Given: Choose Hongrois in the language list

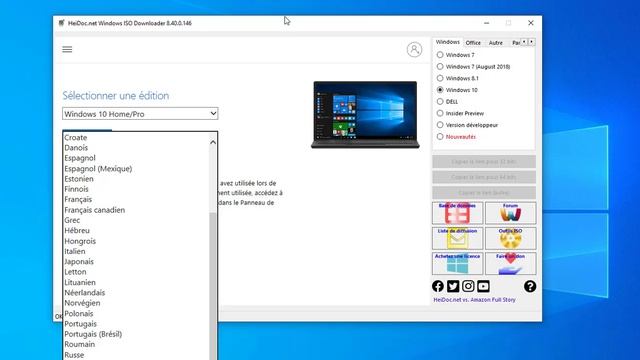Looking at the screenshot, I should pos(136,241).
